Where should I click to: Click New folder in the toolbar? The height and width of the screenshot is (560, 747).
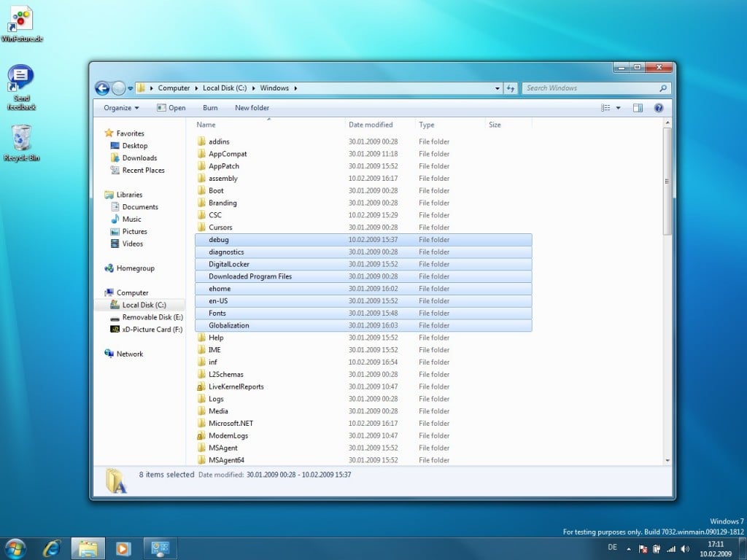252,108
